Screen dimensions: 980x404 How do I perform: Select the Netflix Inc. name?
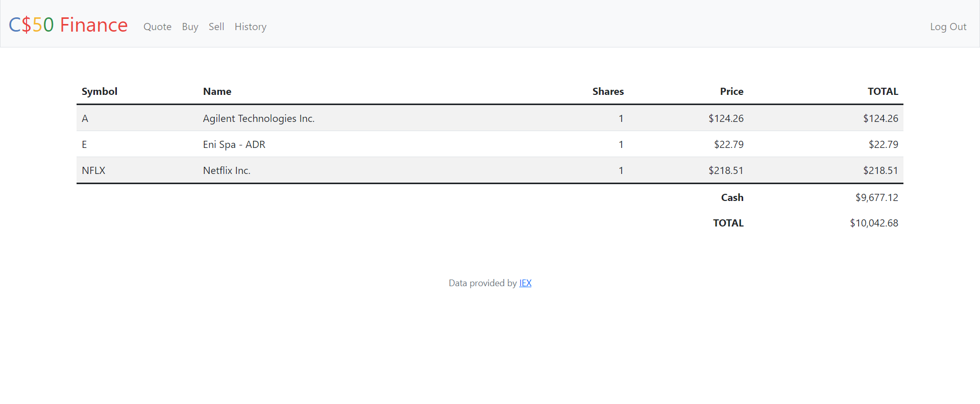click(x=227, y=170)
